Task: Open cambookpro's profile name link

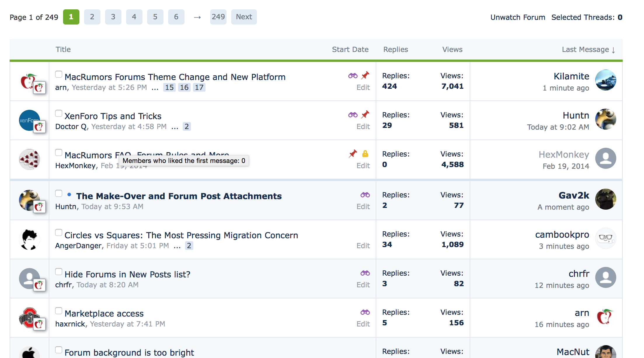Action: click(x=562, y=234)
